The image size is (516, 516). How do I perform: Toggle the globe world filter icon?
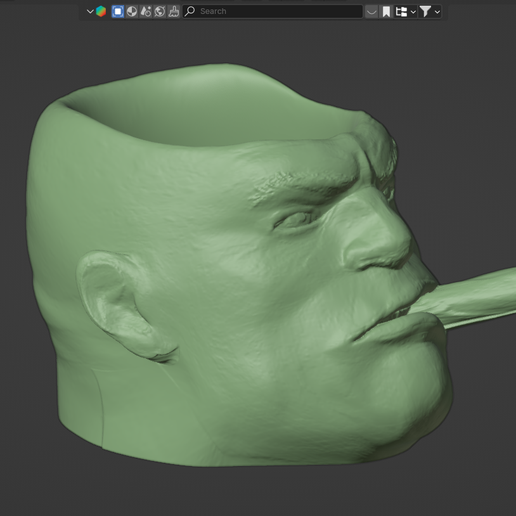click(160, 11)
